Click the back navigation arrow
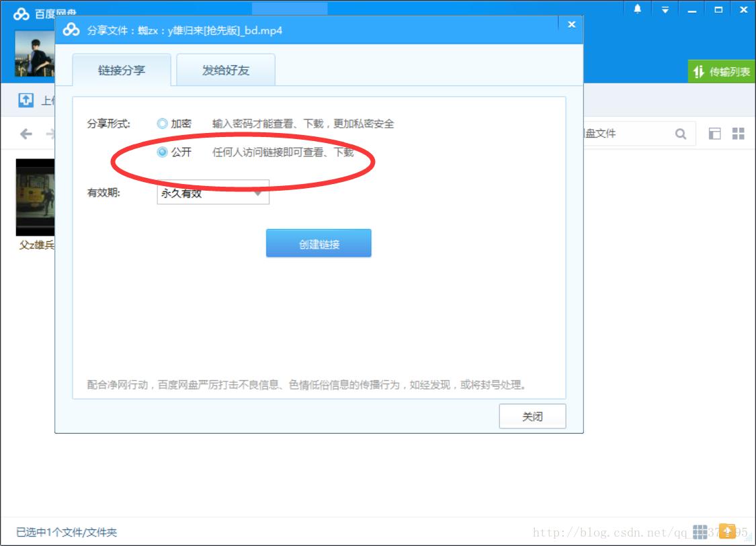 tap(26, 134)
